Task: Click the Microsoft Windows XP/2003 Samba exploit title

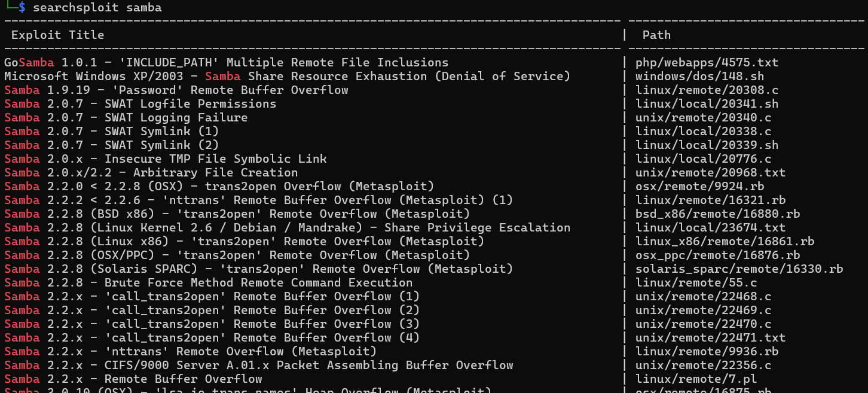Action: click(x=287, y=77)
